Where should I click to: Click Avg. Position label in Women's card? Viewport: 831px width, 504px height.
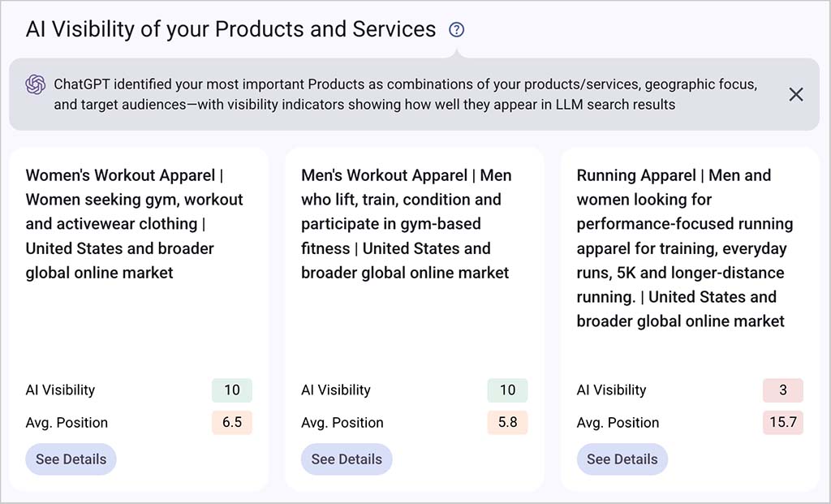click(67, 422)
